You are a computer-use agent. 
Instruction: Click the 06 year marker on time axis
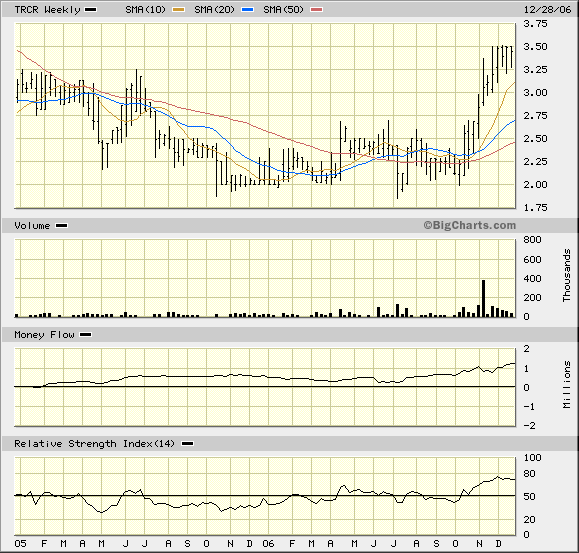click(x=268, y=543)
